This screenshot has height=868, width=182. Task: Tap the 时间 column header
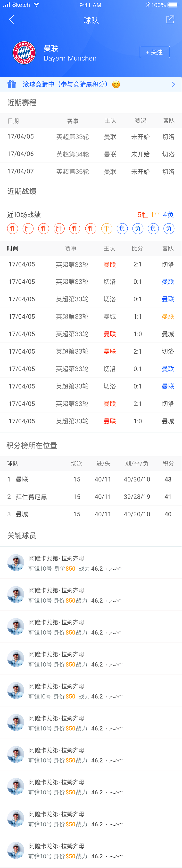(12, 248)
